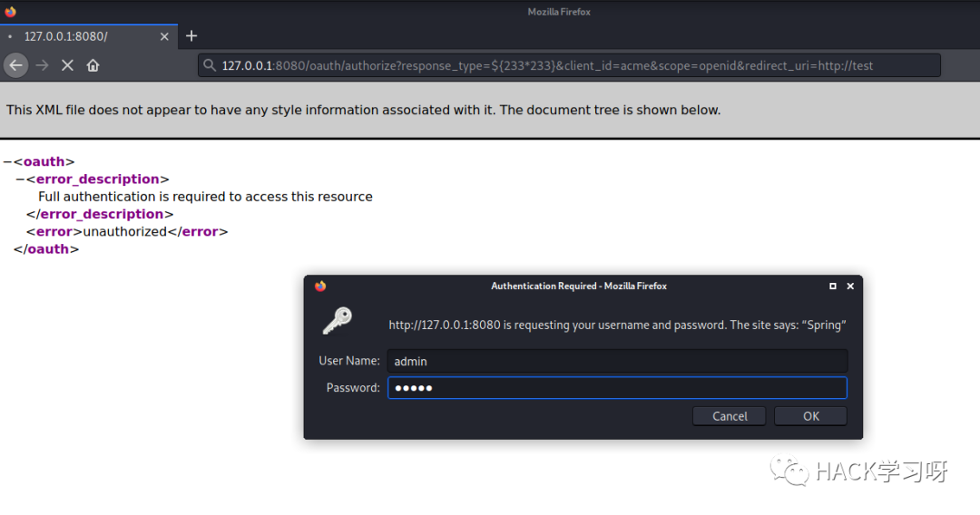The image size is (980, 515).
Task: Open the home page icon
Action: [93, 65]
